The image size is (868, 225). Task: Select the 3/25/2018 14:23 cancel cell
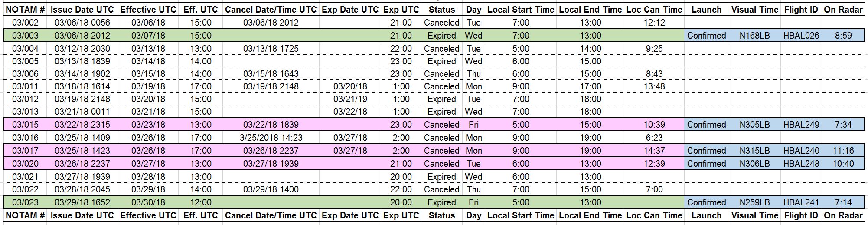[271, 138]
